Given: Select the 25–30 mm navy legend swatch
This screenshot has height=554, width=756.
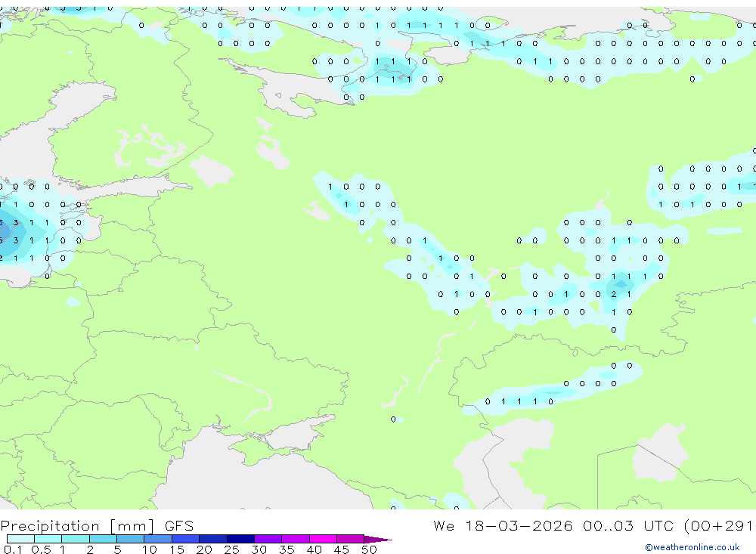Looking at the screenshot, I should click(240, 539).
